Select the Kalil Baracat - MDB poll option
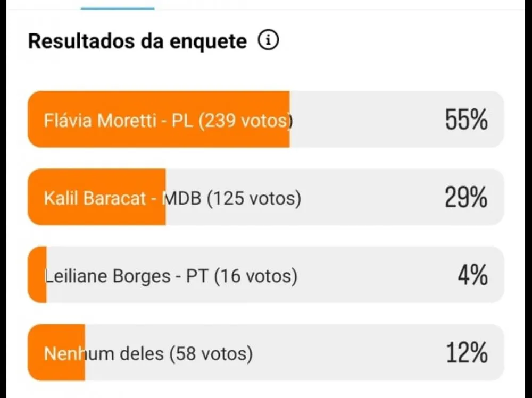This screenshot has height=398, width=532. [x=172, y=198]
